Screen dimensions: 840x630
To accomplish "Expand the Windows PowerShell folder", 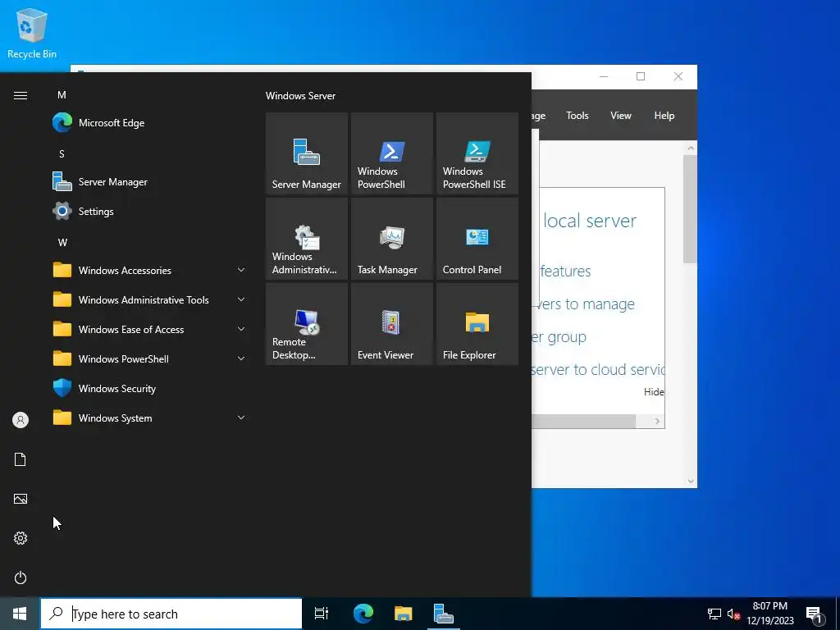I will (150, 359).
